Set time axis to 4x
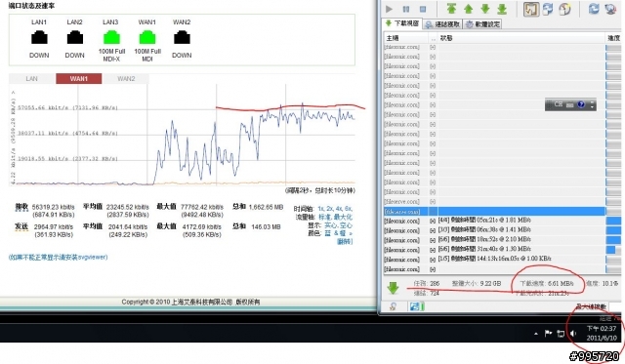 (x=339, y=209)
